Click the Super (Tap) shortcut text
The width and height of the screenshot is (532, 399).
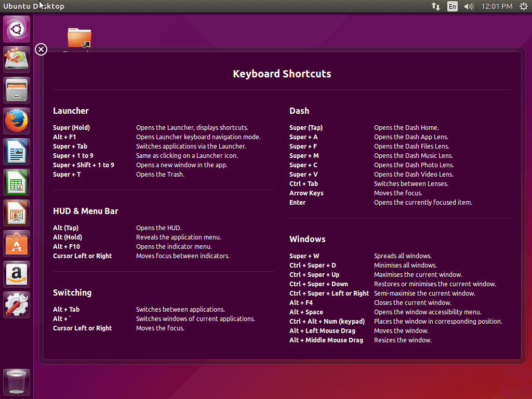[306, 128]
